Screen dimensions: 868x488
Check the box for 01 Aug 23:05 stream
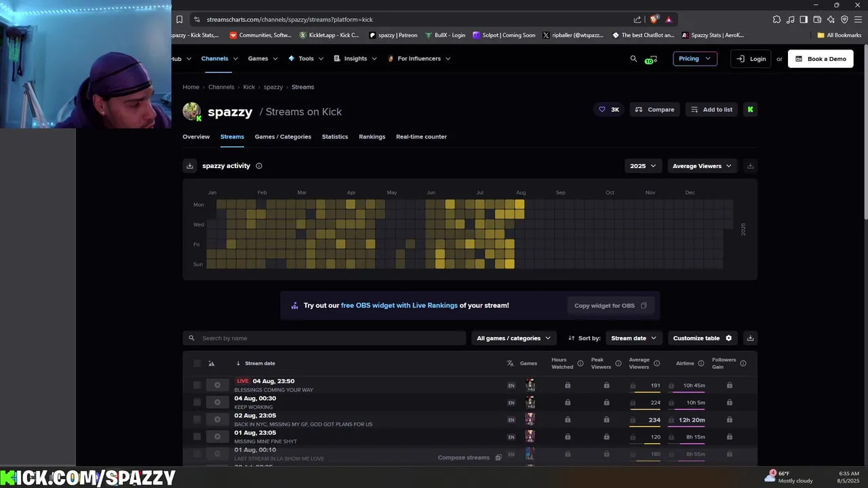[x=197, y=437]
